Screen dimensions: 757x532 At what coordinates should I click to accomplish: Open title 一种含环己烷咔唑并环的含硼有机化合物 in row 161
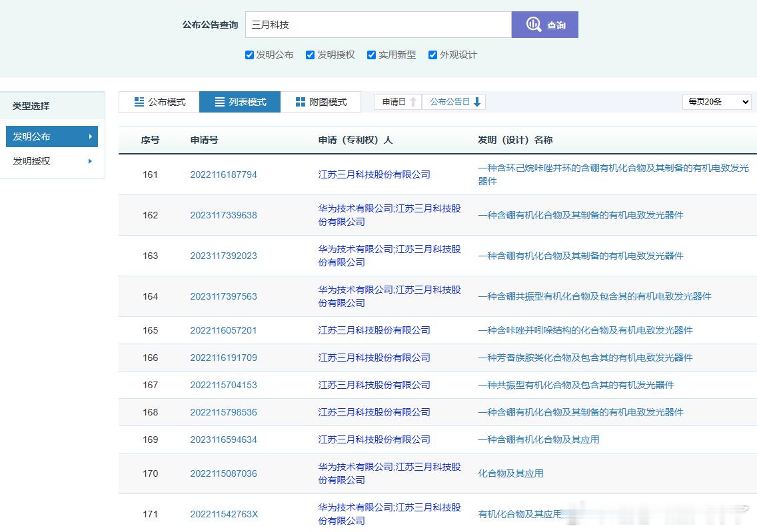tap(613, 174)
